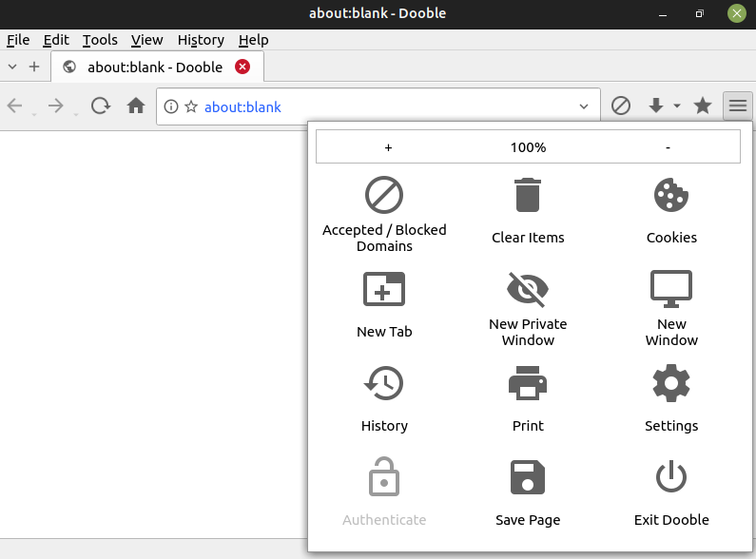The height and width of the screenshot is (559, 756).
Task: Open the downloads toolbar button
Action: coord(656,106)
